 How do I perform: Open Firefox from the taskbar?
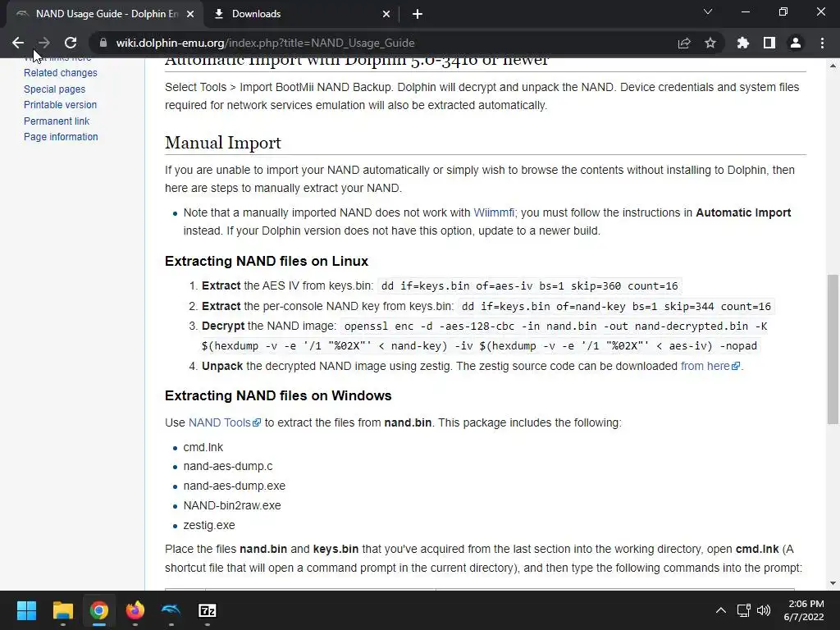click(x=135, y=610)
